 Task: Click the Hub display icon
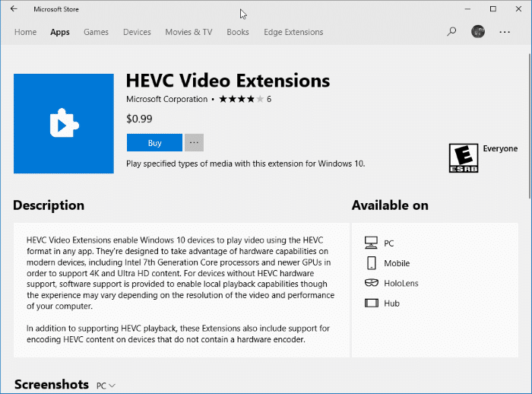click(372, 303)
